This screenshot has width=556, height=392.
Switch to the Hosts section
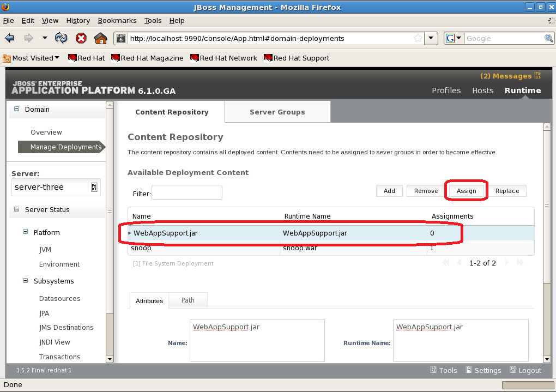[482, 91]
